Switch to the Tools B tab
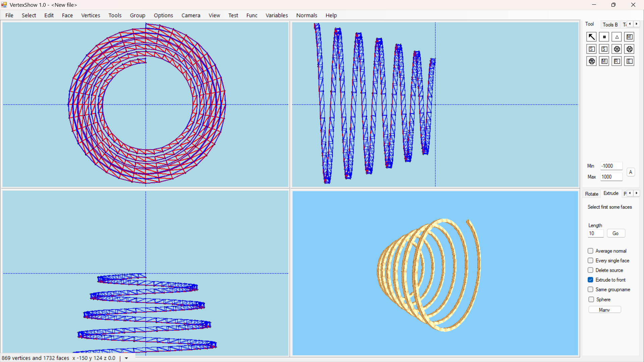Viewport: 644px width, 362px height. click(610, 24)
